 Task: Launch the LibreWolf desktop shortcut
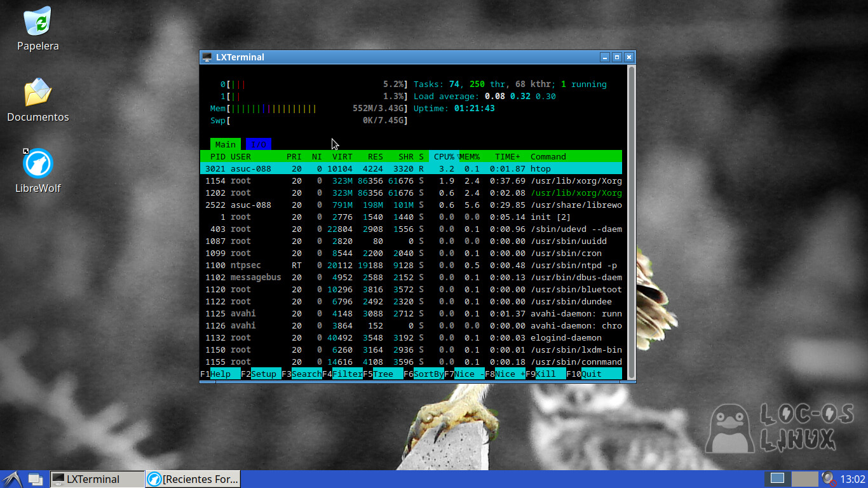coord(38,164)
